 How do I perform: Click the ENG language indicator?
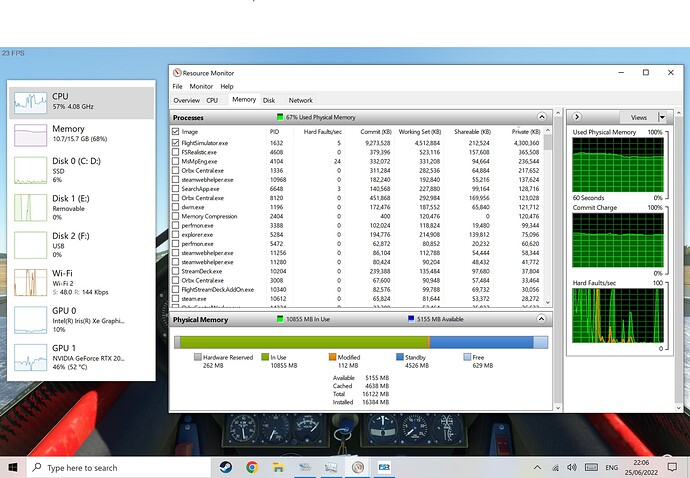611,467
